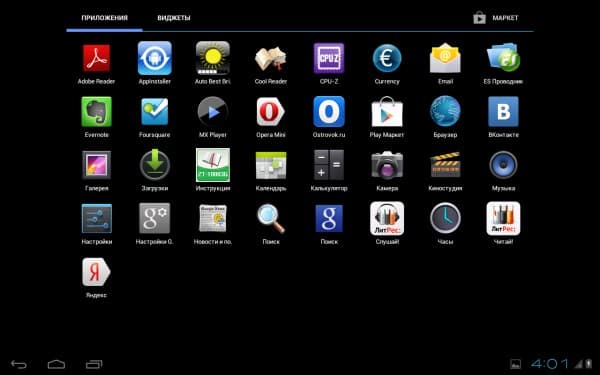Open CPU-Z app
600x375 pixels.
pos(329,59)
